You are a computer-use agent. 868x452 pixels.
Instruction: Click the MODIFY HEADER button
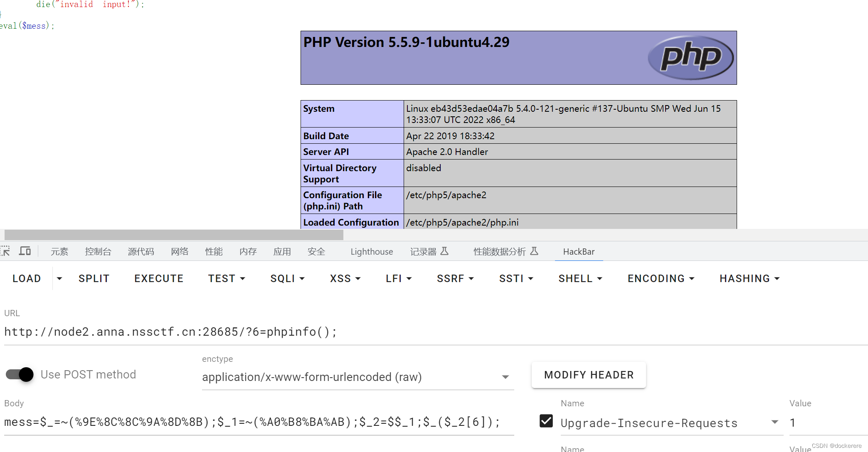pos(589,375)
